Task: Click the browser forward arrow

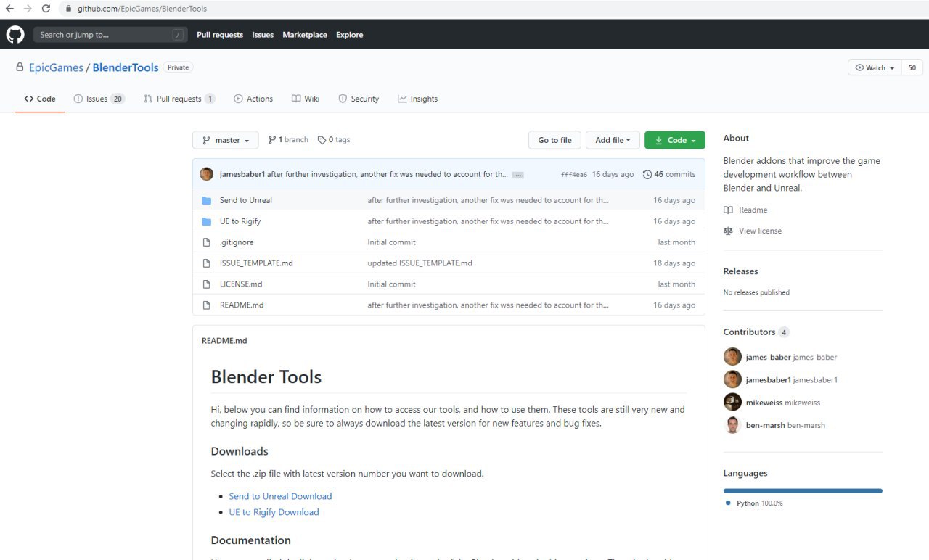Action: 28,9
